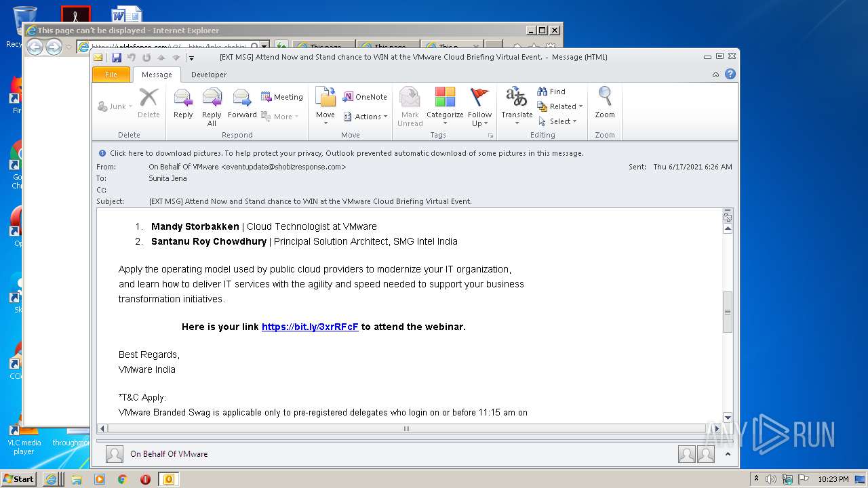Click the horizontal scrollbar left arrow
The width and height of the screenshot is (868, 488).
click(x=103, y=428)
